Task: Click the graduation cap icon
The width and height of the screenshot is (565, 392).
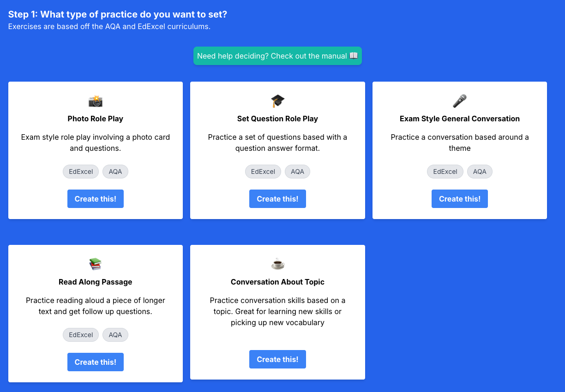Action: coord(277,101)
